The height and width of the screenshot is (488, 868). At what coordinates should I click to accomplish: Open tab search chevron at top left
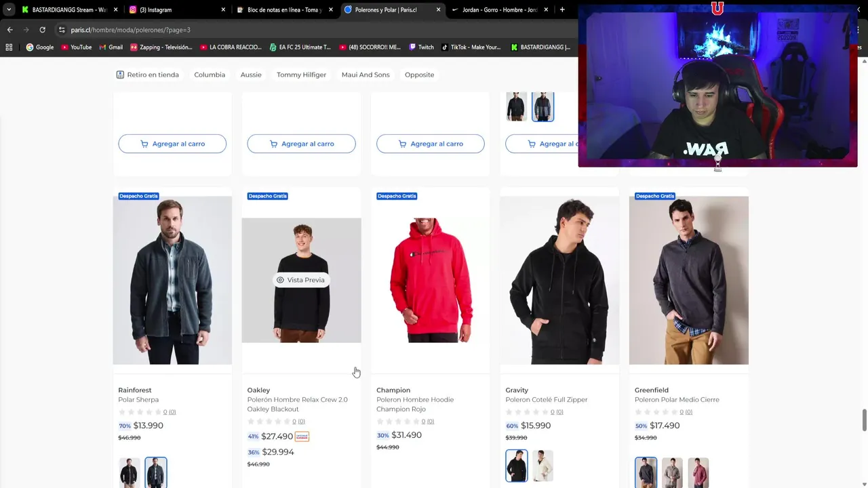point(8,9)
